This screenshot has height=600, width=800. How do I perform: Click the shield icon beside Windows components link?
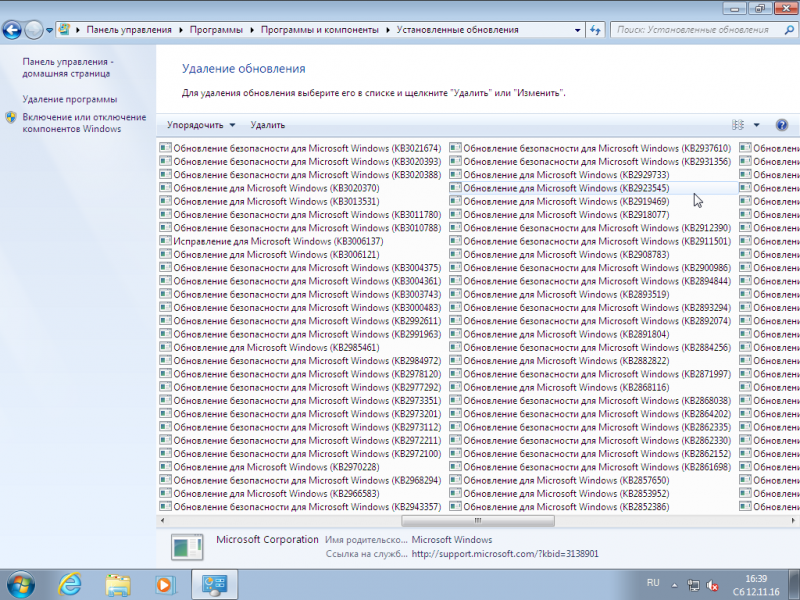11,117
